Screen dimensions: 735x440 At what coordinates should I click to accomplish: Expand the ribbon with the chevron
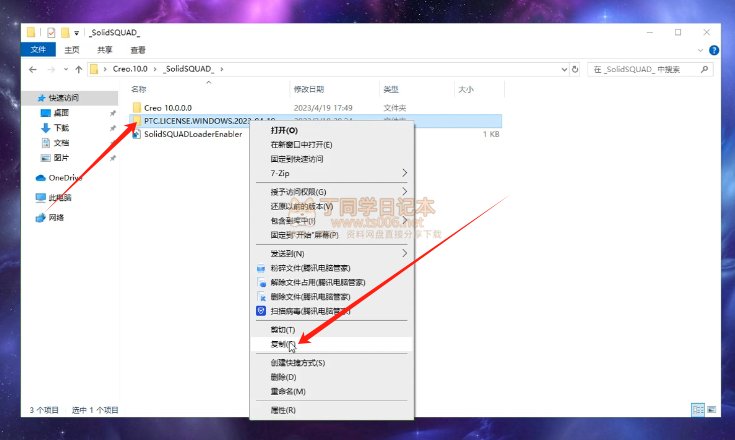(x=700, y=50)
